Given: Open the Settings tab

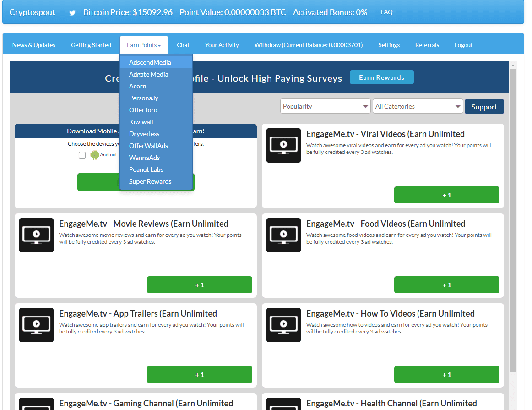Looking at the screenshot, I should (x=389, y=45).
